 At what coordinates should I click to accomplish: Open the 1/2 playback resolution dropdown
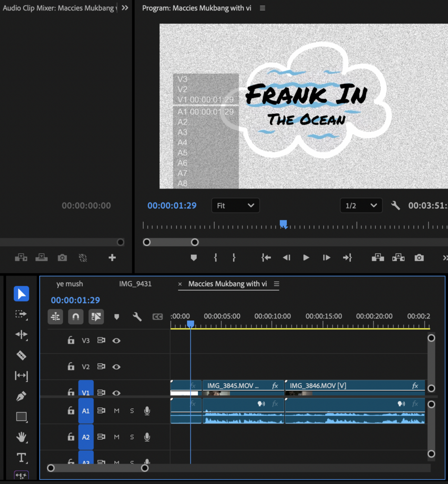[361, 206]
